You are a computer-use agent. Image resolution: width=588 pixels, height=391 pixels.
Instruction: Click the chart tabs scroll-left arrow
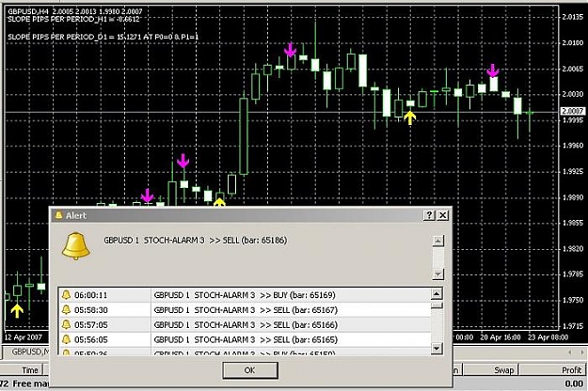570,352
